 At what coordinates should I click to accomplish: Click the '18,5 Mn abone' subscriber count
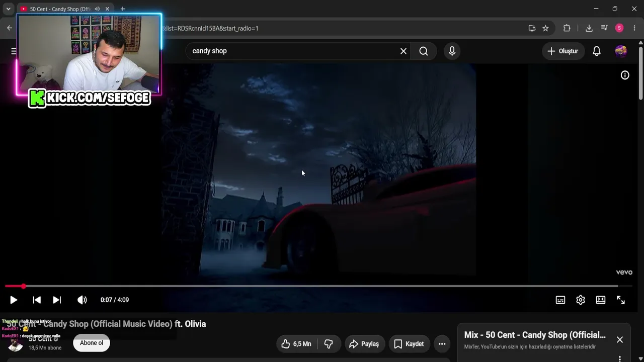tap(45, 348)
